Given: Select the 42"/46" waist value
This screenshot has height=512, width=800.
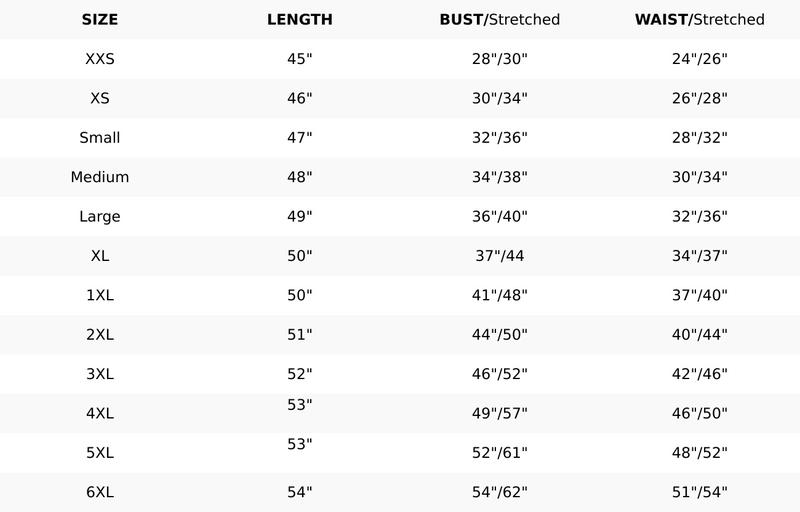Looking at the screenshot, I should pyautogui.click(x=700, y=374).
